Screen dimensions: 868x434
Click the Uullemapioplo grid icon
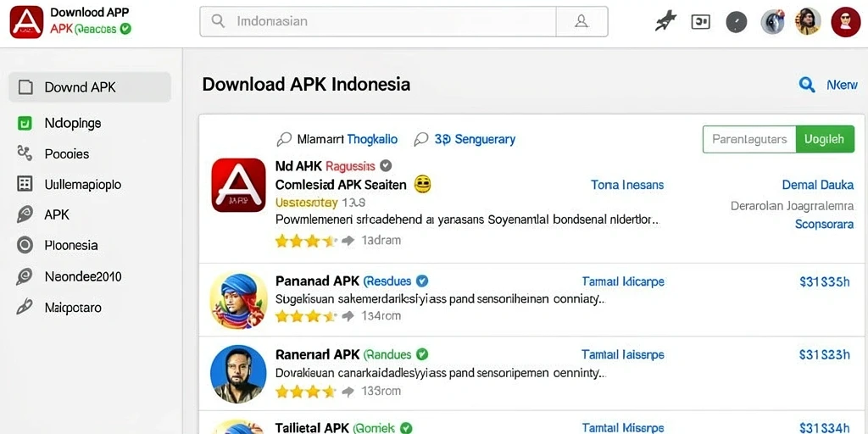point(25,184)
